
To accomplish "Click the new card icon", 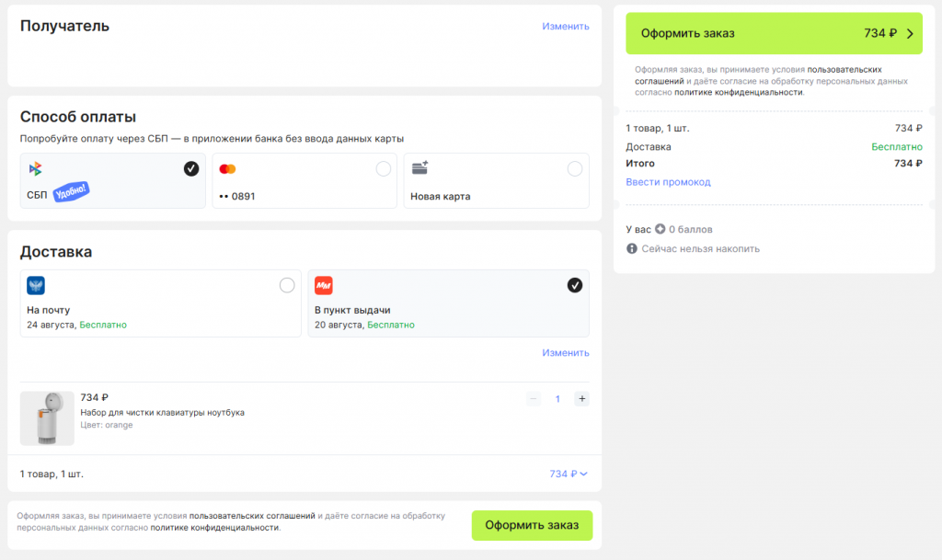I will (419, 168).
